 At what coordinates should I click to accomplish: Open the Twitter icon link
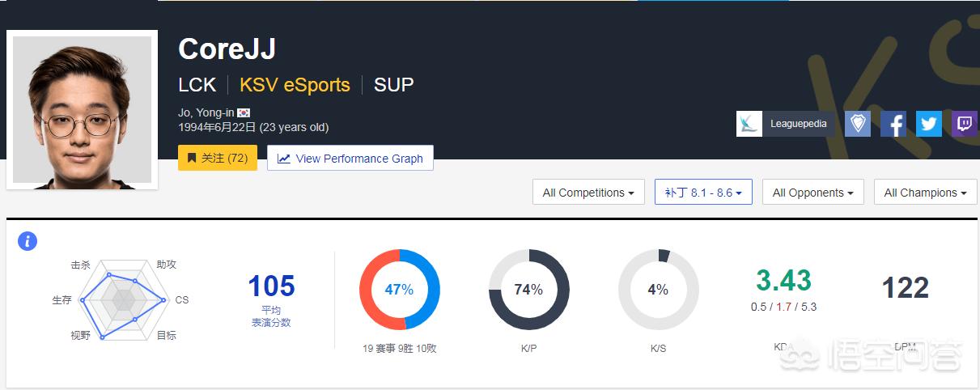click(929, 124)
